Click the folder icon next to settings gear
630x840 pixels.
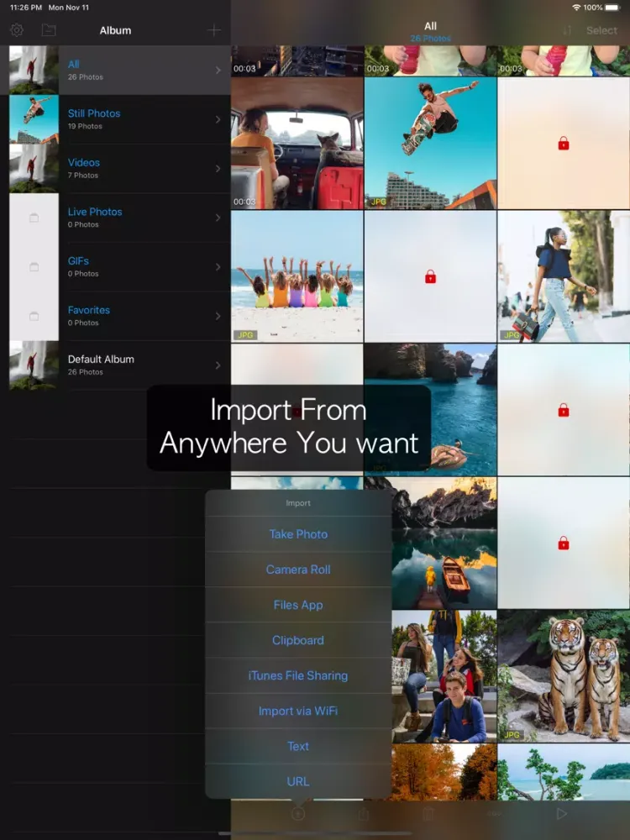pos(49,30)
